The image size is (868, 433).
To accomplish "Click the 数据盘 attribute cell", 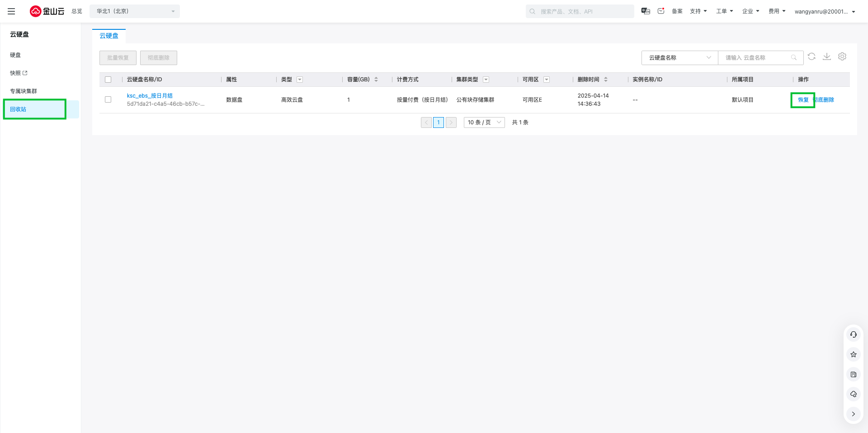I will point(234,100).
